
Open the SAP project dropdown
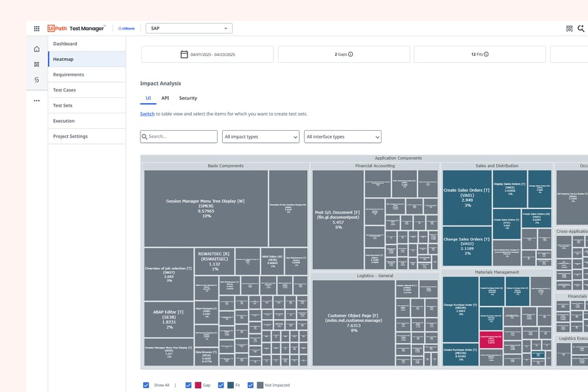coord(189,29)
